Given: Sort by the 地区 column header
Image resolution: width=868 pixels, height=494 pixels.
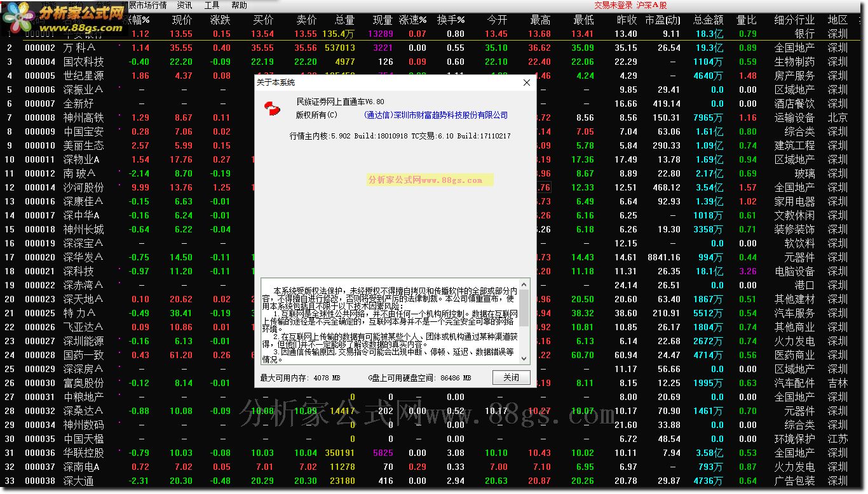Looking at the screenshot, I should 837,20.
